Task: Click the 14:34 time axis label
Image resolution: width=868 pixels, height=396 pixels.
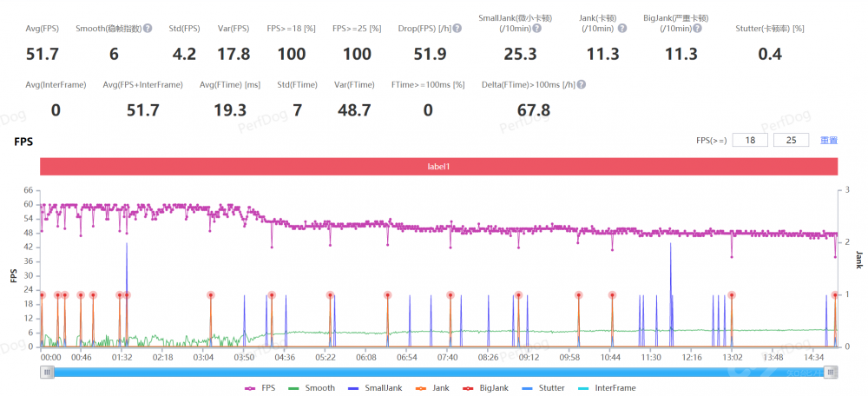Action: click(814, 358)
